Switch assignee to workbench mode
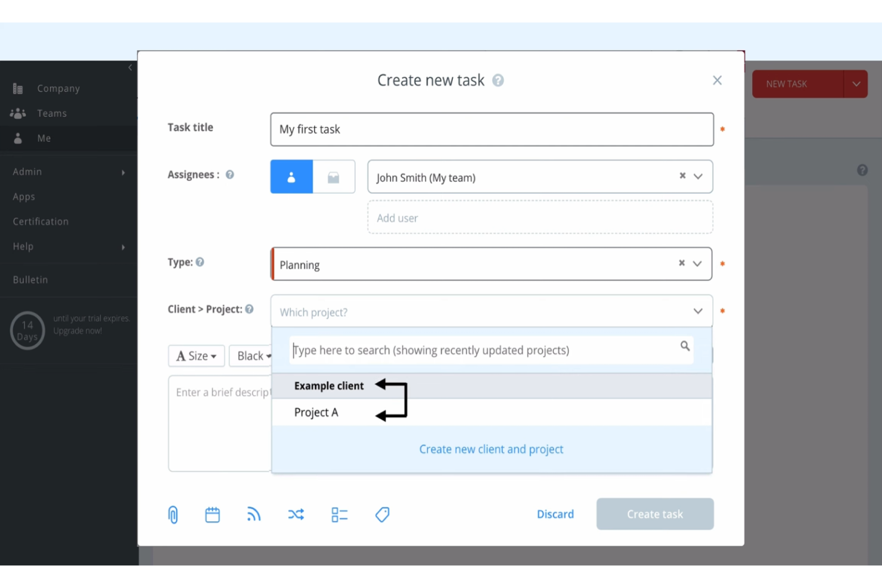This screenshot has width=882, height=588. pos(333,176)
